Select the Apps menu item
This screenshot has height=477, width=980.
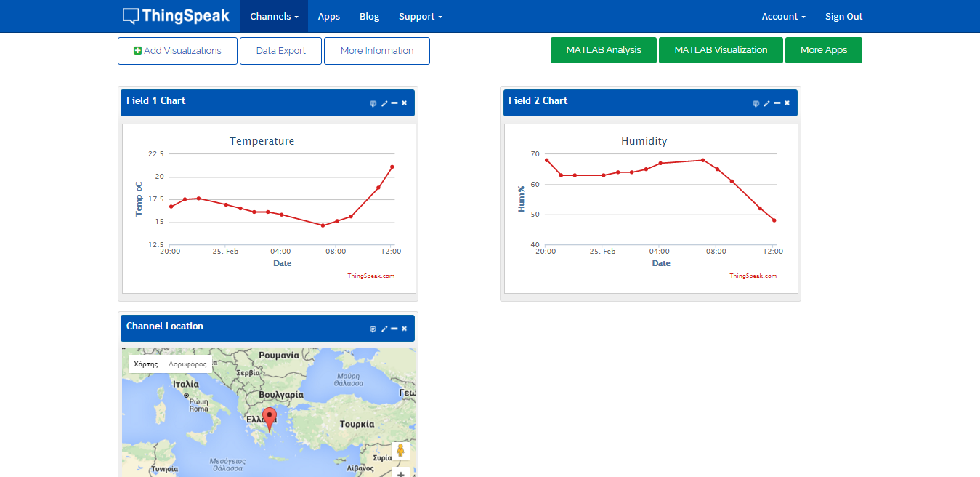point(329,16)
